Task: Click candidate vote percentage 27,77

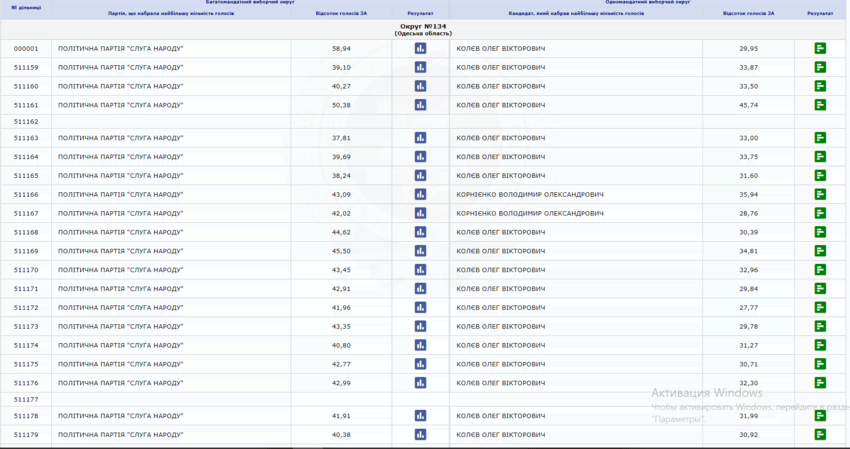Action: click(749, 307)
